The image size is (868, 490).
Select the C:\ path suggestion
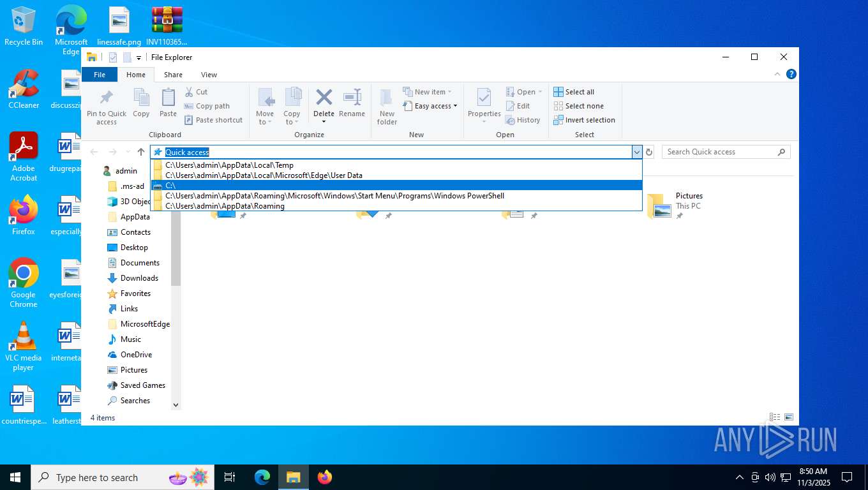pyautogui.click(x=396, y=185)
